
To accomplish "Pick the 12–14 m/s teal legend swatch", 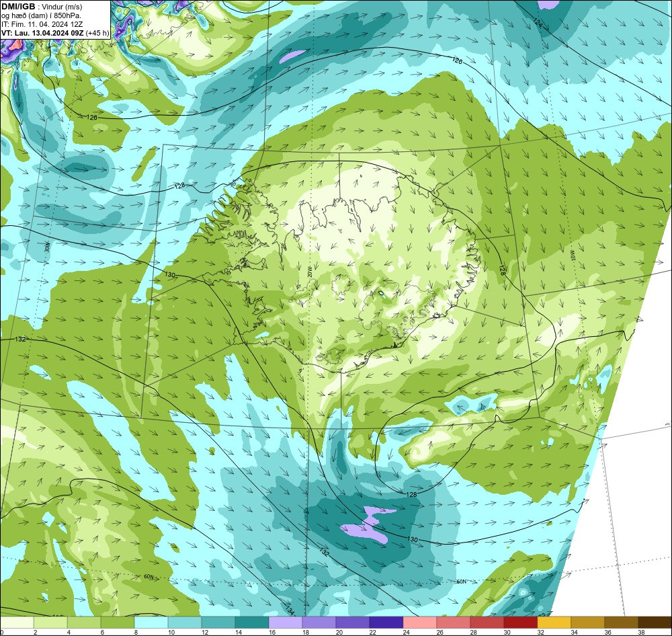I will click(x=218, y=622).
